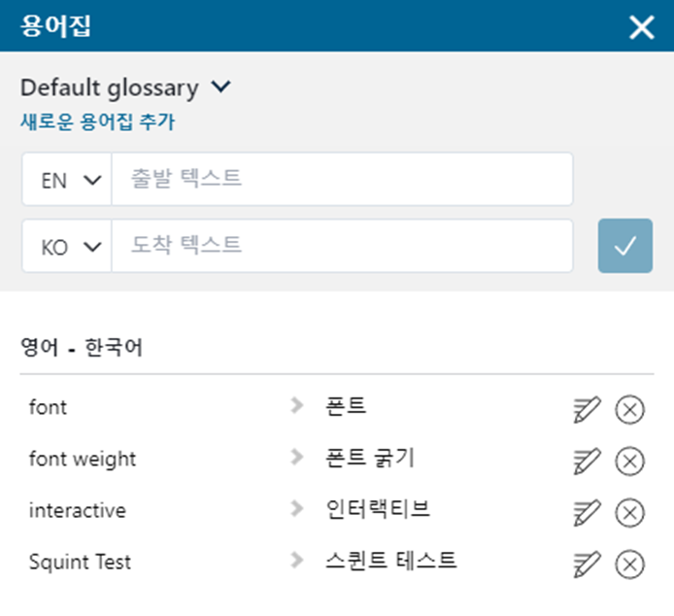Select the 'font' source term
The height and width of the screenshot is (616, 674).
[49, 407]
